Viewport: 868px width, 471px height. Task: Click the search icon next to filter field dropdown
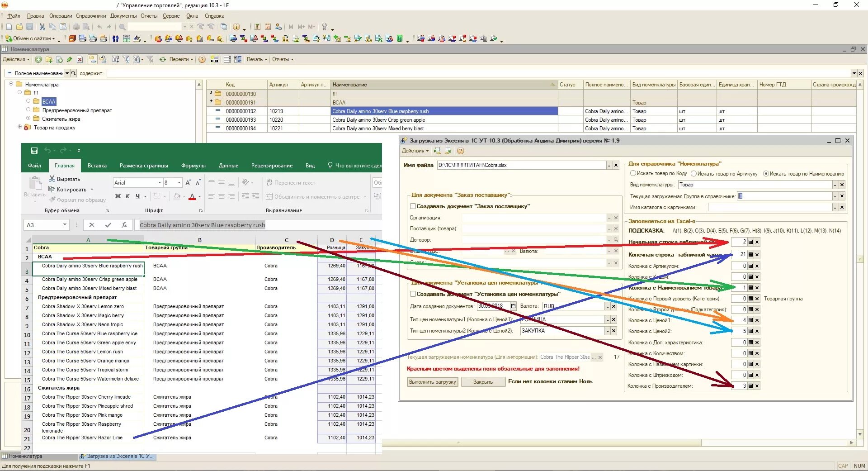click(x=74, y=73)
